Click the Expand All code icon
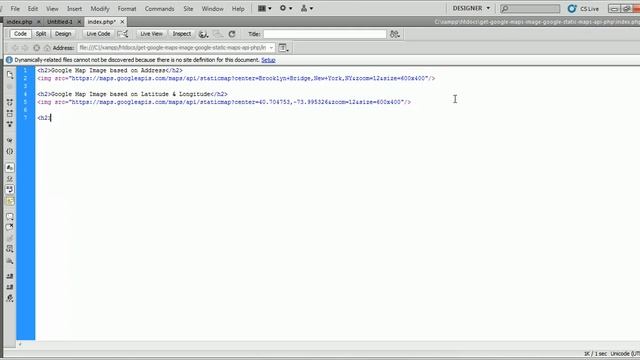Screen dimensions: 640x360 [10, 124]
